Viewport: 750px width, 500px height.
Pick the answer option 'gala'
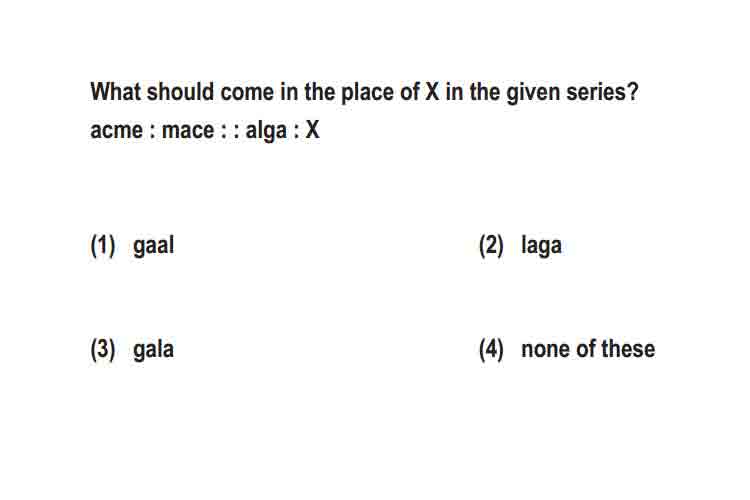153,350
